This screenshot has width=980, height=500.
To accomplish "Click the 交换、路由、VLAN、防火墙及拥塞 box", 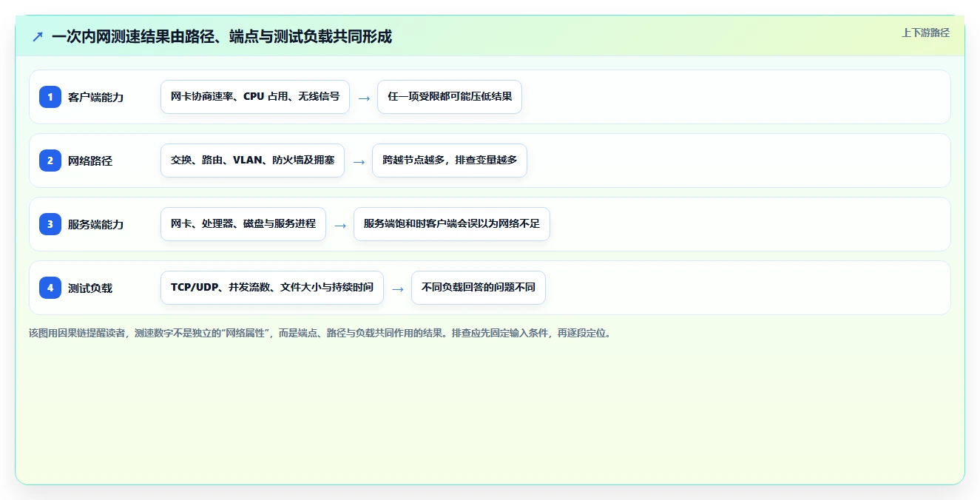I will tap(252, 161).
